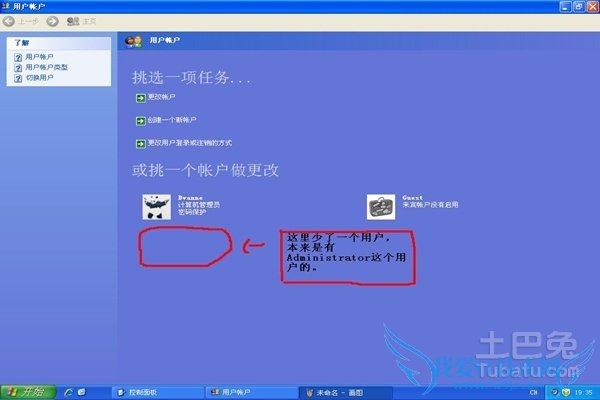
Task: Go to the User Accounts home page
Action: click(x=81, y=21)
